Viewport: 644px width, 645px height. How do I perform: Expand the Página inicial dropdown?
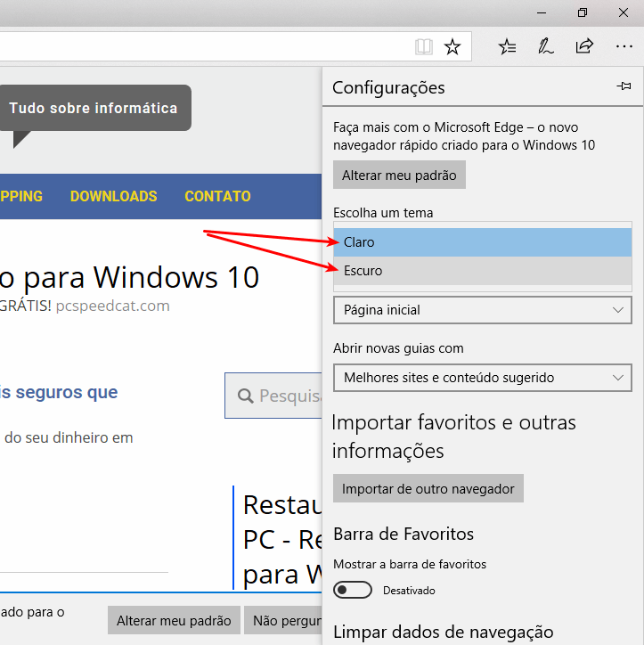[x=483, y=310]
